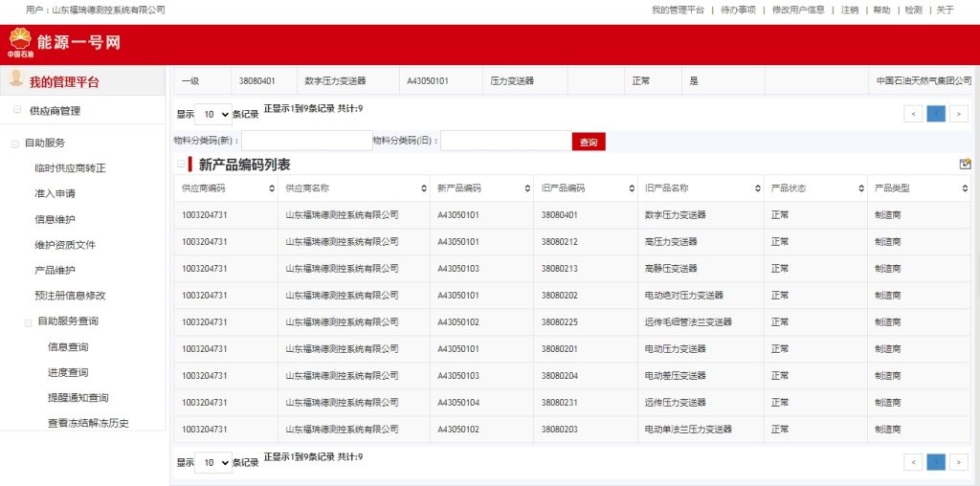Sort by 供应商编码 column arrows
980x486 pixels.
click(273, 188)
